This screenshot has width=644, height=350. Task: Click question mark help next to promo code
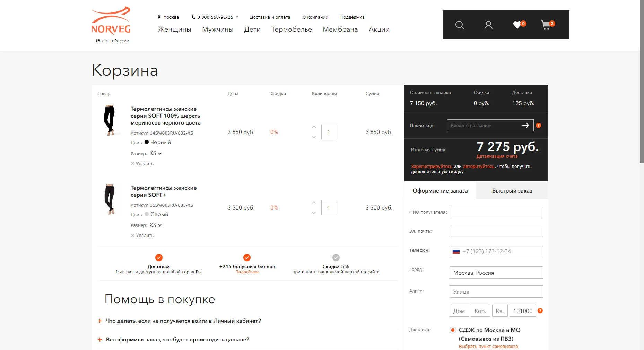[538, 126]
